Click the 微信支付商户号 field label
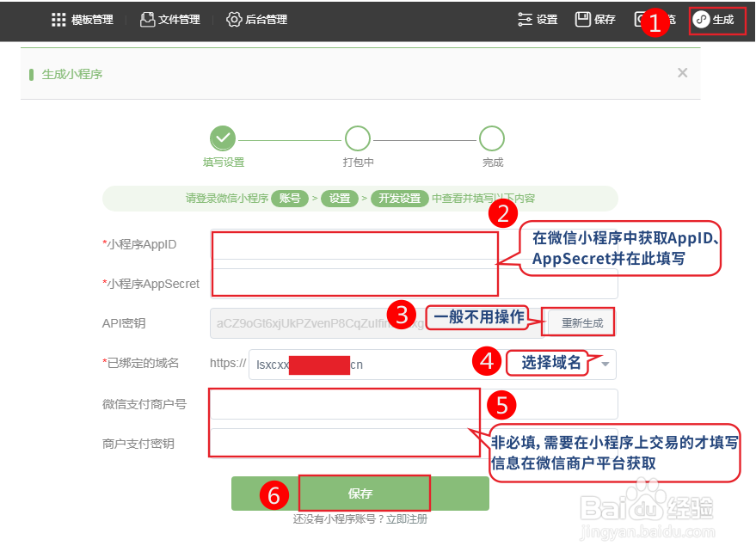The image size is (756, 558). tap(144, 404)
